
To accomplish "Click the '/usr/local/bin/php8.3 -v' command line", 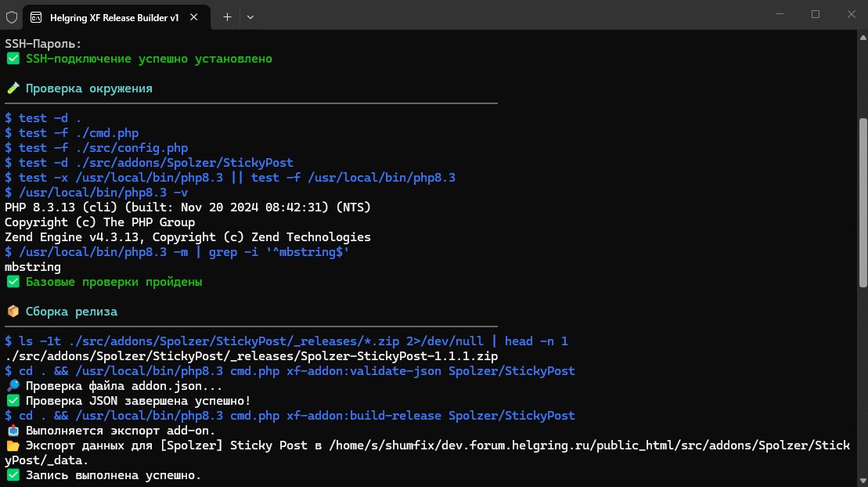I will tap(96, 193).
